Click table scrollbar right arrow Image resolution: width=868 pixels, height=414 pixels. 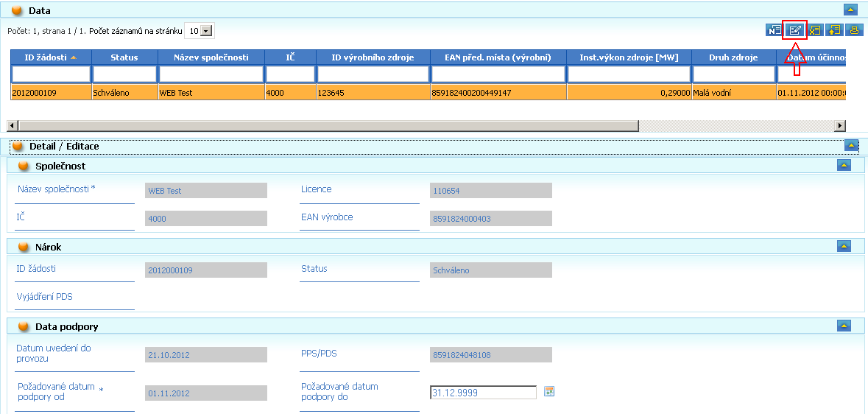tap(841, 125)
